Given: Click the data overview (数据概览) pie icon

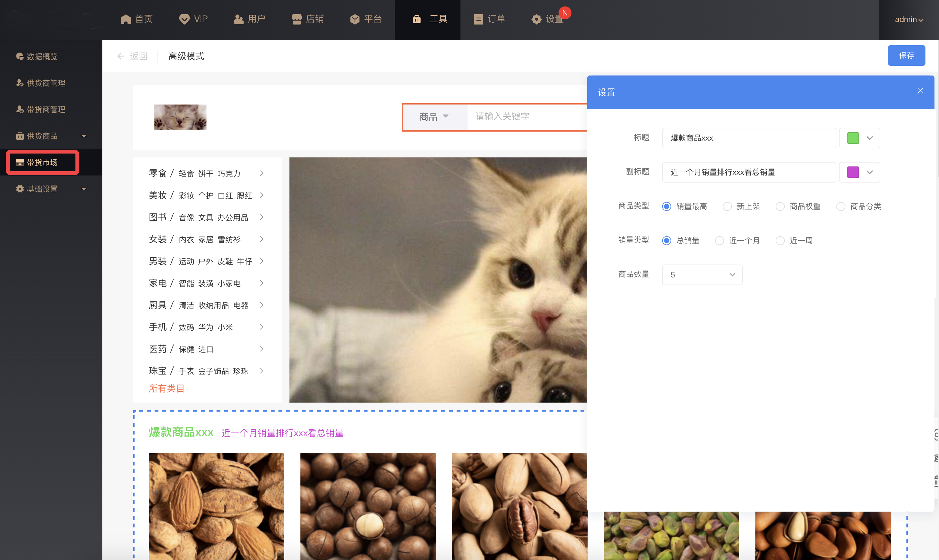Looking at the screenshot, I should 20,56.
